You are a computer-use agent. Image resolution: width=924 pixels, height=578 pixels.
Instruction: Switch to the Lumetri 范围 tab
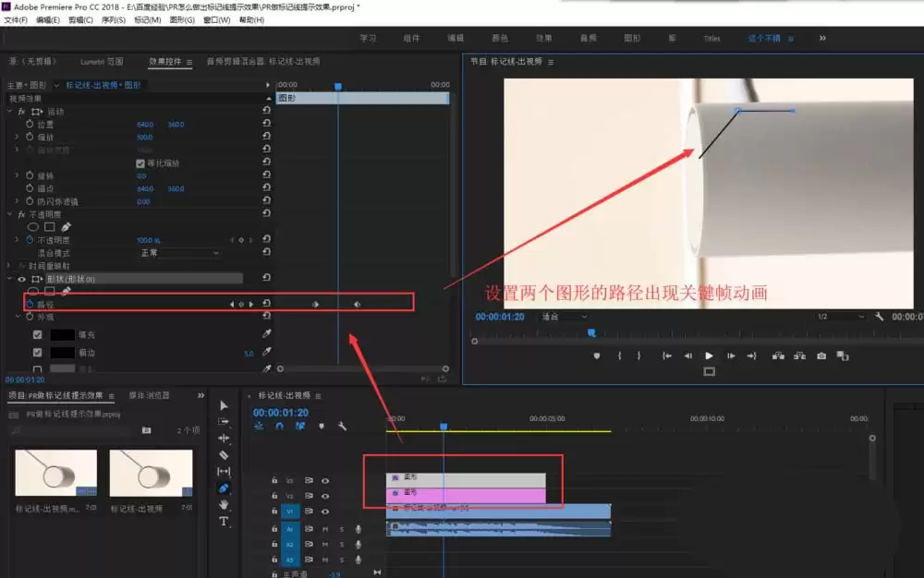[x=102, y=61]
